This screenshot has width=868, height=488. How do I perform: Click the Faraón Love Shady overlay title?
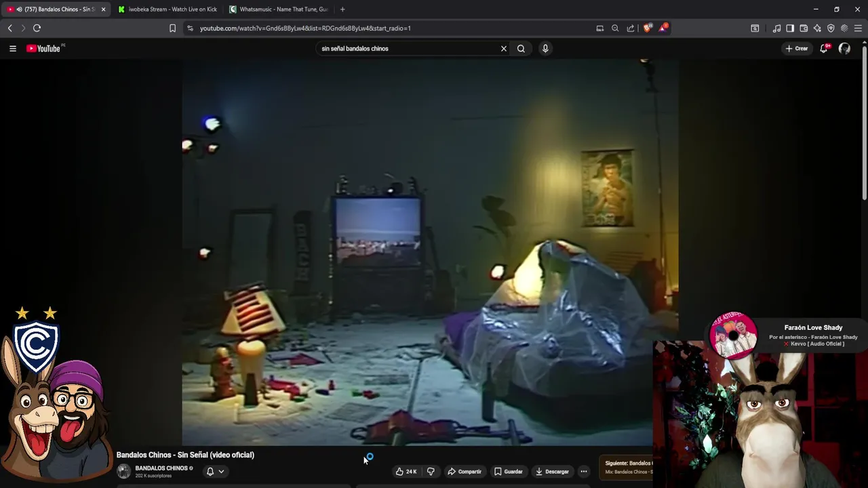point(813,327)
